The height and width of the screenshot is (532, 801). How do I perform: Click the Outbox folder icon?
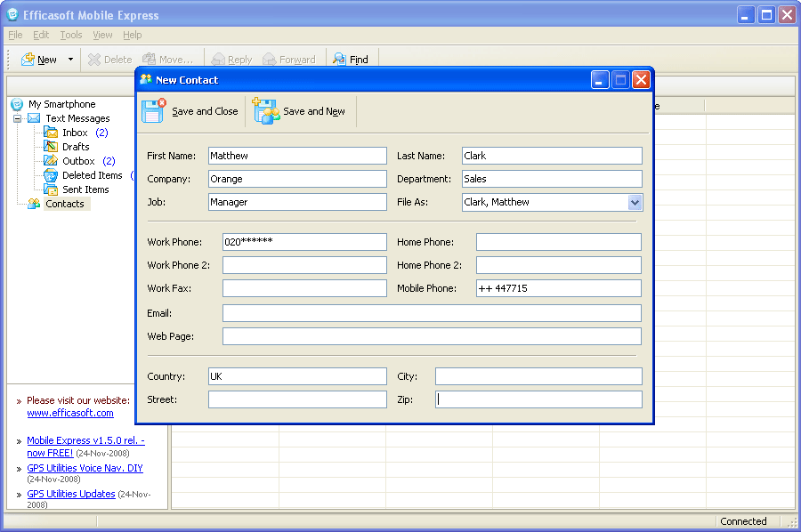[x=51, y=161]
